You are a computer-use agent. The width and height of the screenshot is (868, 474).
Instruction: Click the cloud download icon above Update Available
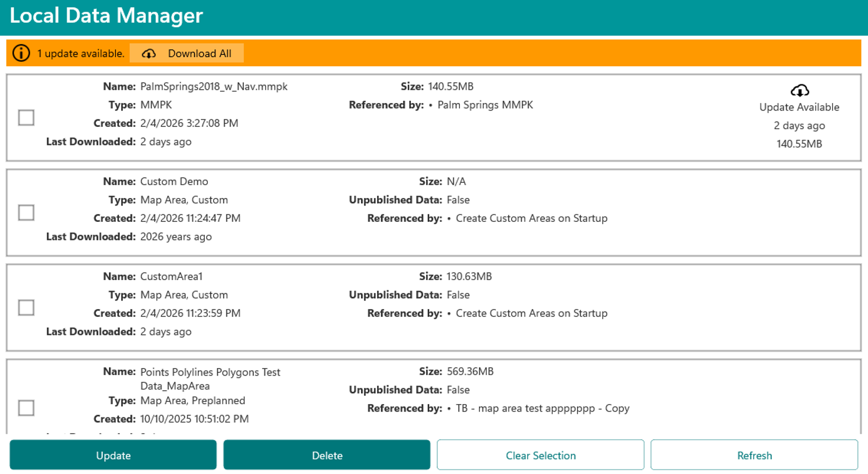pos(799,90)
